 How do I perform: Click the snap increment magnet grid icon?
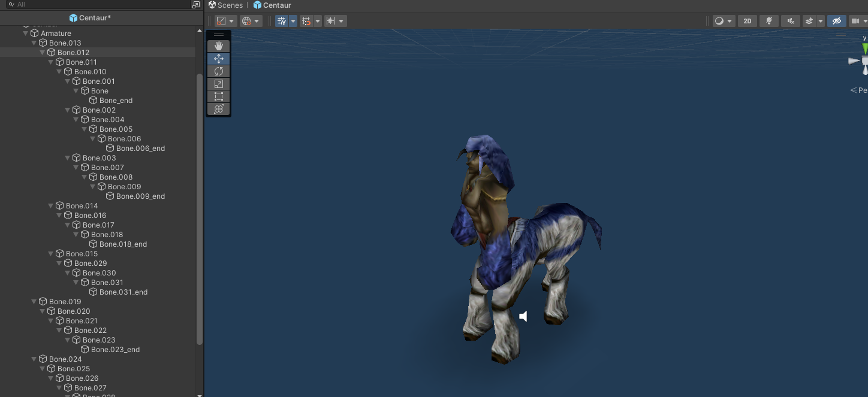(x=307, y=21)
